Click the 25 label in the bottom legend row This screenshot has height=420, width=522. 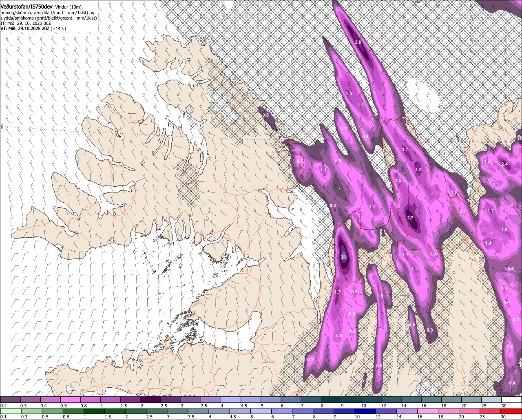[482, 417]
